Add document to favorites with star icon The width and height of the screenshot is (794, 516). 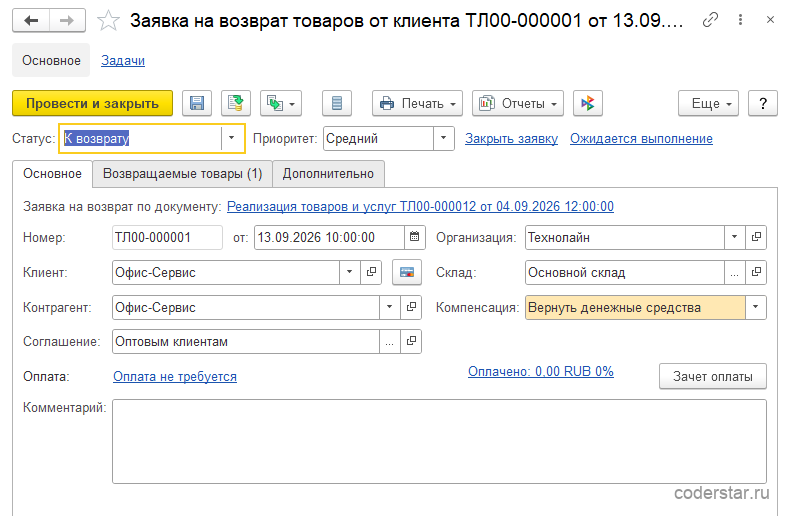[x=108, y=21]
